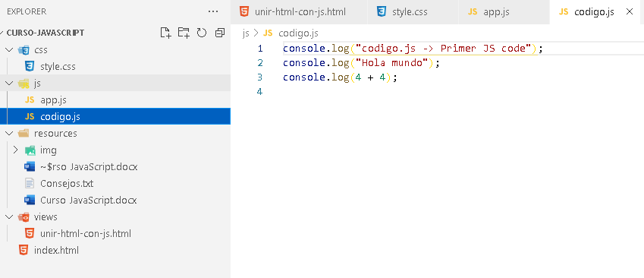Click the New Folder icon in Explorer header
Screen dimensions: 644x278
tap(184, 33)
